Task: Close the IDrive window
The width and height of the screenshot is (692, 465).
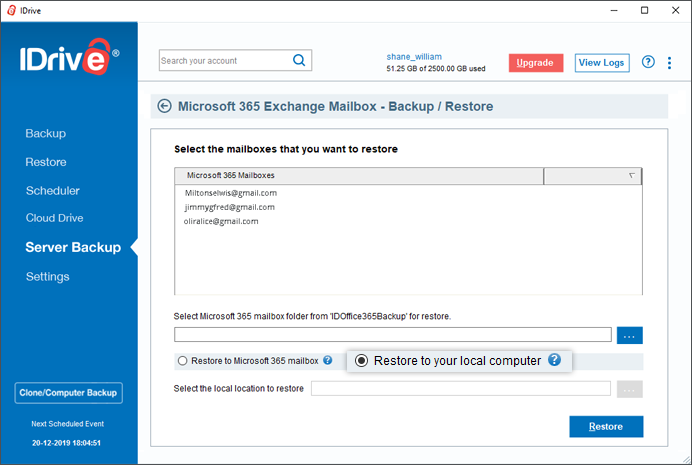Action: [675, 10]
